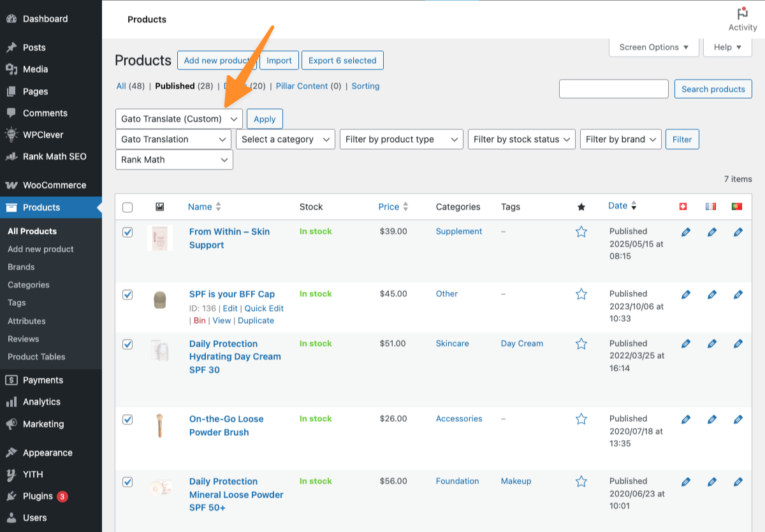Image resolution: width=765 pixels, height=532 pixels.
Task: Switch to the Published (28) filter tab
Action: point(180,86)
